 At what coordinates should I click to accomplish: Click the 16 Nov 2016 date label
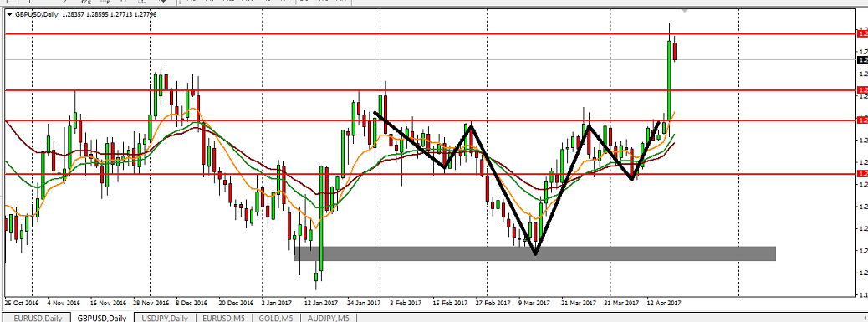(x=109, y=304)
